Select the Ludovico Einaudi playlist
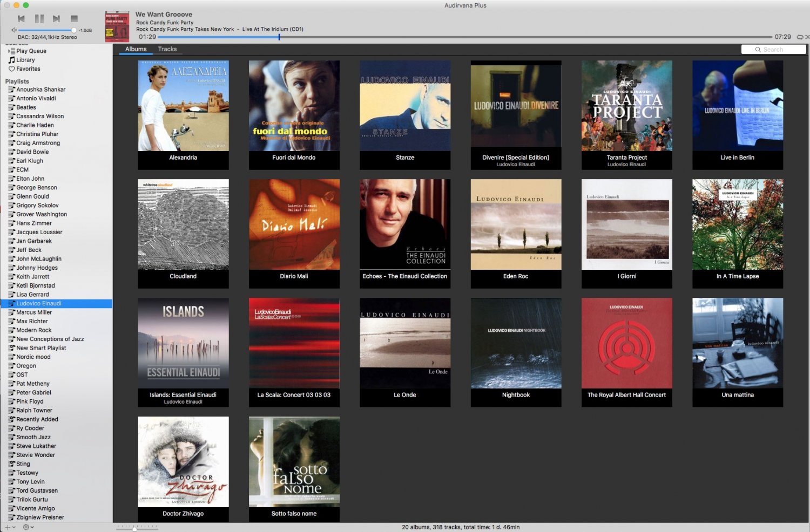Screen dimensions: 810x532 pyautogui.click(x=56, y=303)
